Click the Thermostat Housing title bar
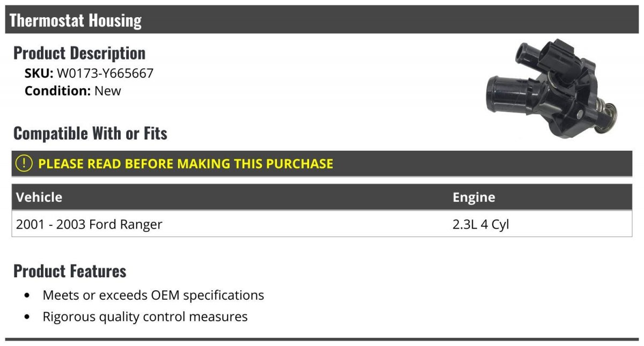644x346 pixels. (322, 20)
